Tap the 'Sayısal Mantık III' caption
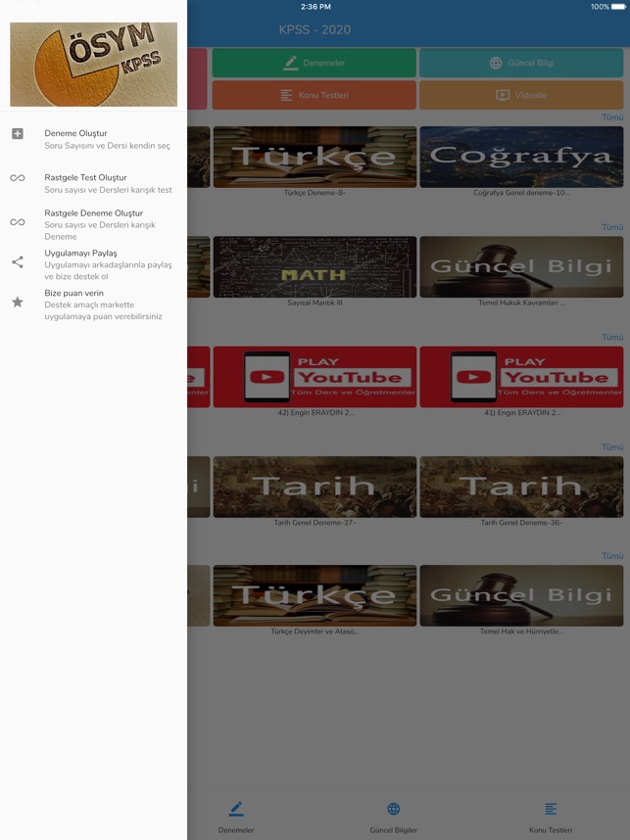630x840 pixels. [315, 303]
